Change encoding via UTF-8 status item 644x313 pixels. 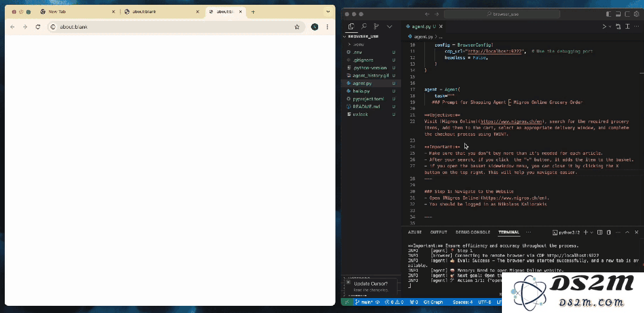(484, 302)
